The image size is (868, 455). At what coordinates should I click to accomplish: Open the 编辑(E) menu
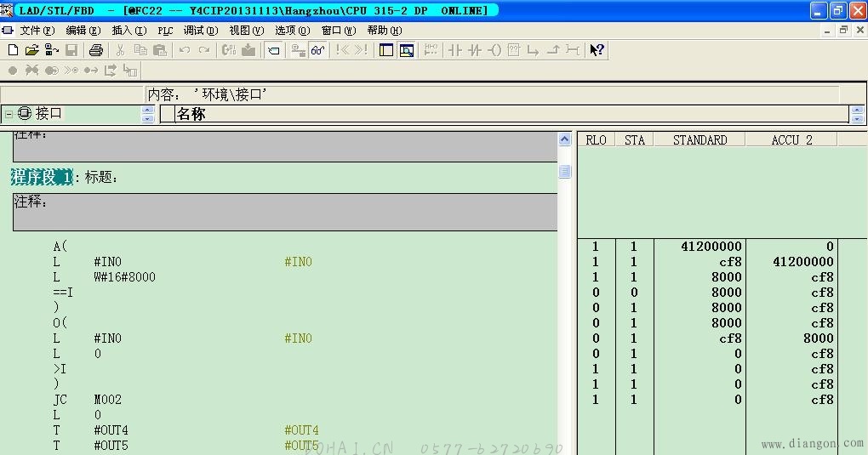tap(83, 31)
